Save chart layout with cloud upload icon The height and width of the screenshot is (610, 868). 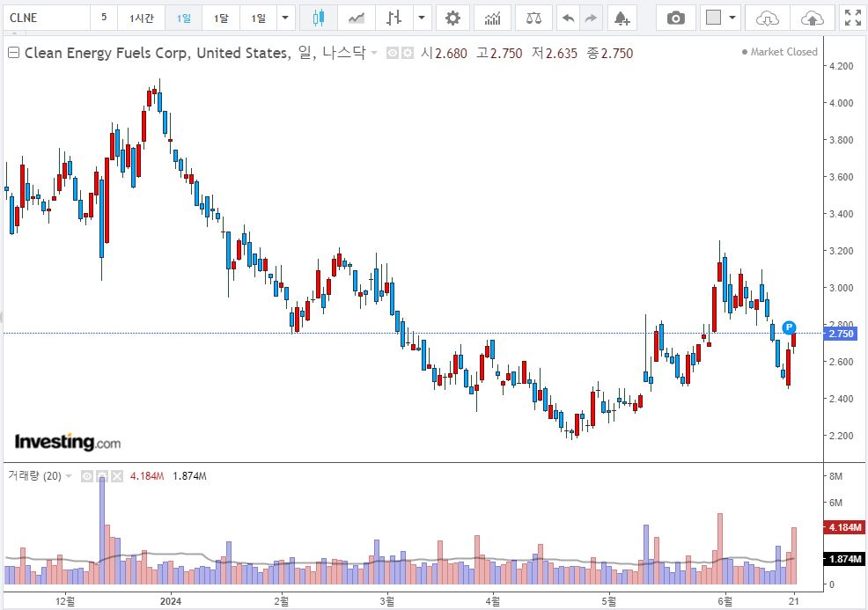(812, 18)
